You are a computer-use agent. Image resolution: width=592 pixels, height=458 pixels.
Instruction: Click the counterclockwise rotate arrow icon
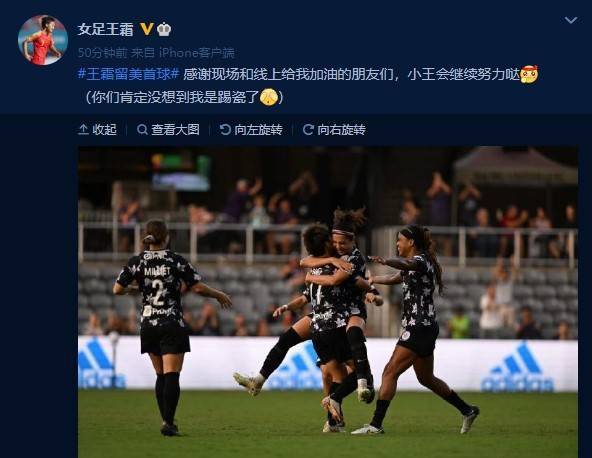225,130
